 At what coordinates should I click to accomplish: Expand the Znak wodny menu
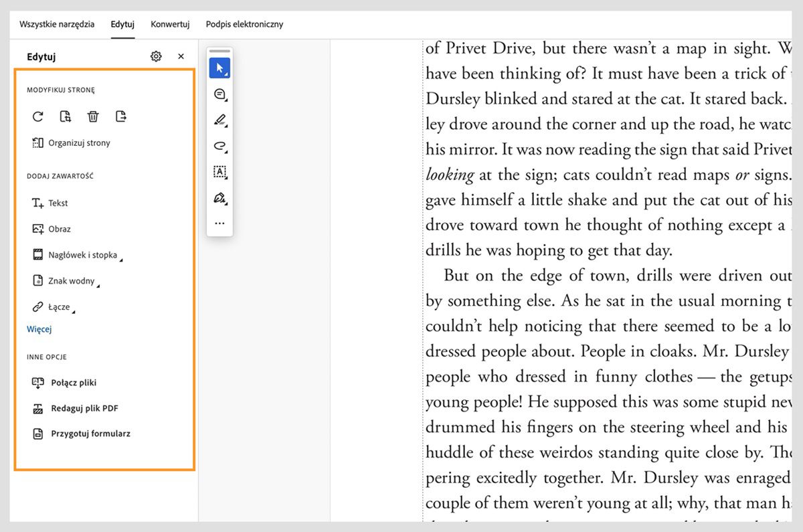66,281
